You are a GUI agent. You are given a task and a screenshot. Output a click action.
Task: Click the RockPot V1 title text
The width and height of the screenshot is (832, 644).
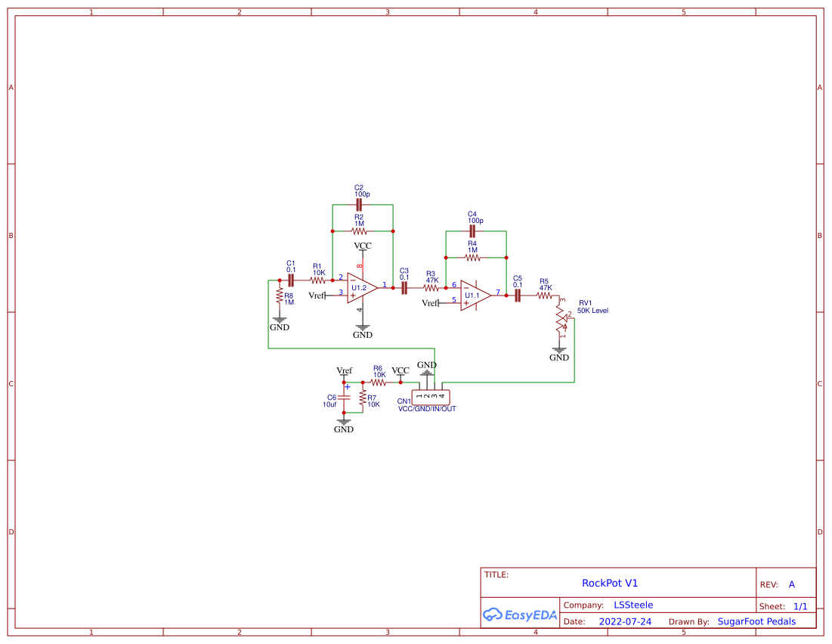610,583
